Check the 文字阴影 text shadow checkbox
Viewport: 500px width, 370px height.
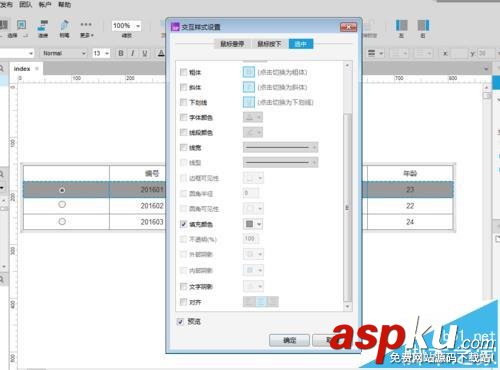pyautogui.click(x=183, y=286)
